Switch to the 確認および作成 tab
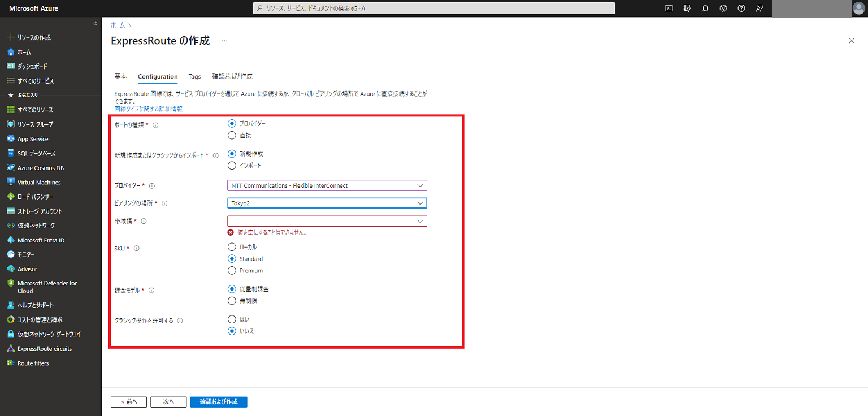 point(232,76)
